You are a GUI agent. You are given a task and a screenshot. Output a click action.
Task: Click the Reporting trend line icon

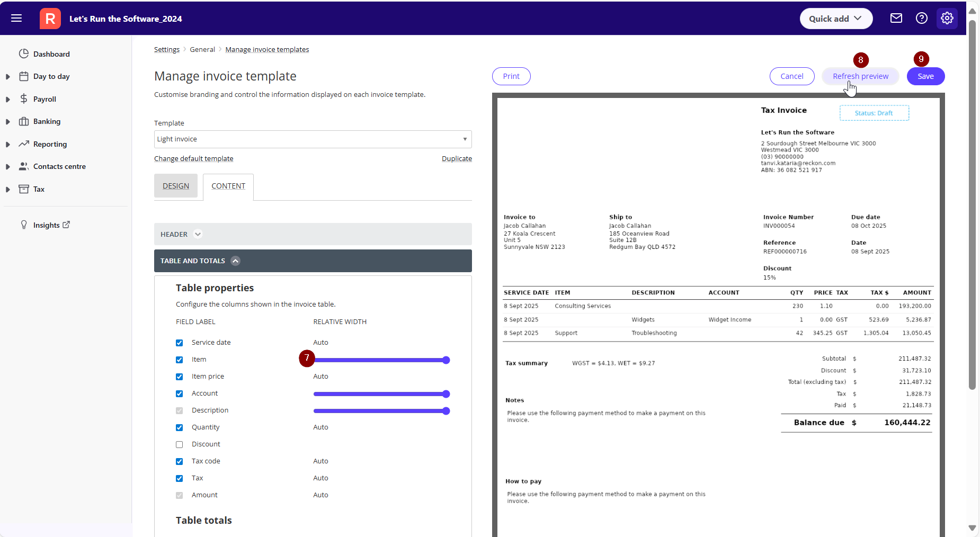[x=24, y=144]
